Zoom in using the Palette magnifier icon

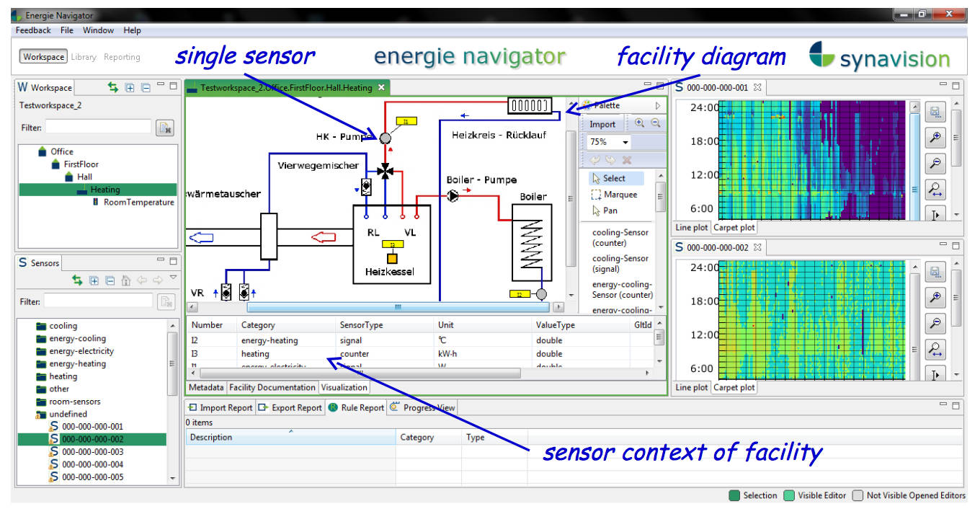pos(639,123)
